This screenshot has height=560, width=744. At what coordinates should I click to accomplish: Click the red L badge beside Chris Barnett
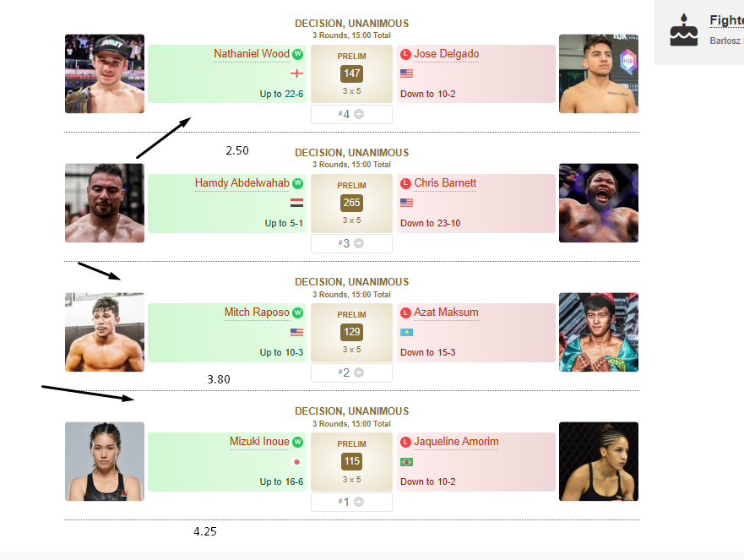405,183
